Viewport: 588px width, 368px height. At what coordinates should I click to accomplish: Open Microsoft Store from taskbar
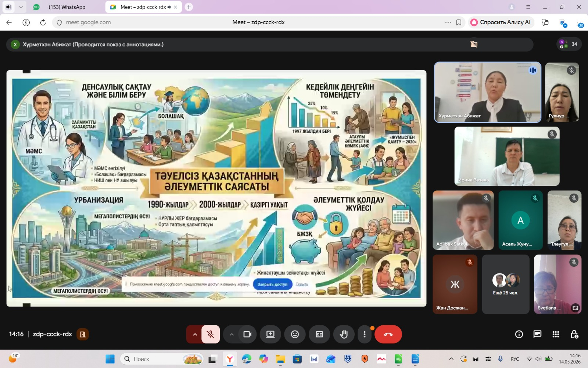297,359
